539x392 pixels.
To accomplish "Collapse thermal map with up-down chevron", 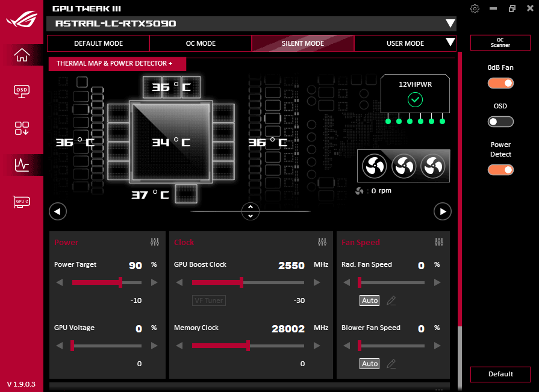I will pyautogui.click(x=251, y=211).
